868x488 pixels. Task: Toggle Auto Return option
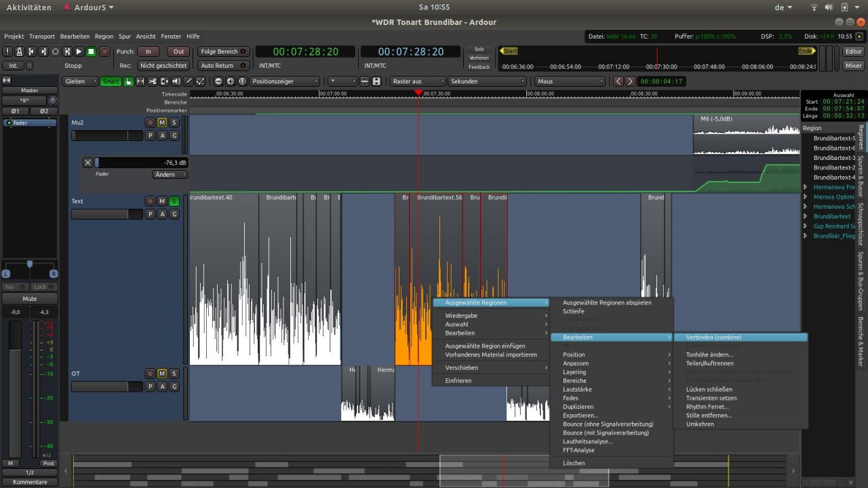223,66
